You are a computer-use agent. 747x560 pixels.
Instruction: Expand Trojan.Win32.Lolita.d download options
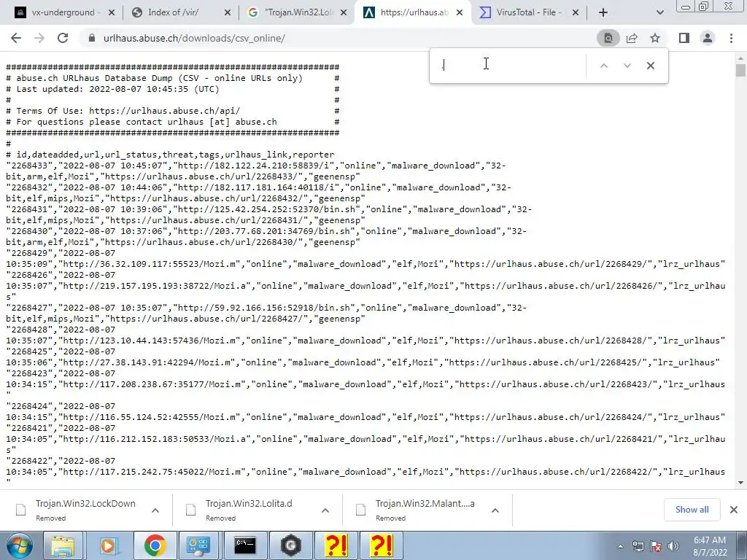click(x=325, y=510)
